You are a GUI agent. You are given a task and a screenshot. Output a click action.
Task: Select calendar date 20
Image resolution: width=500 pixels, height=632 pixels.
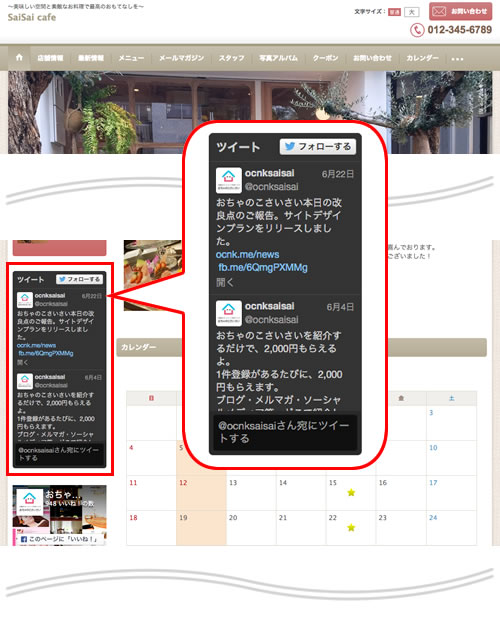233,518
